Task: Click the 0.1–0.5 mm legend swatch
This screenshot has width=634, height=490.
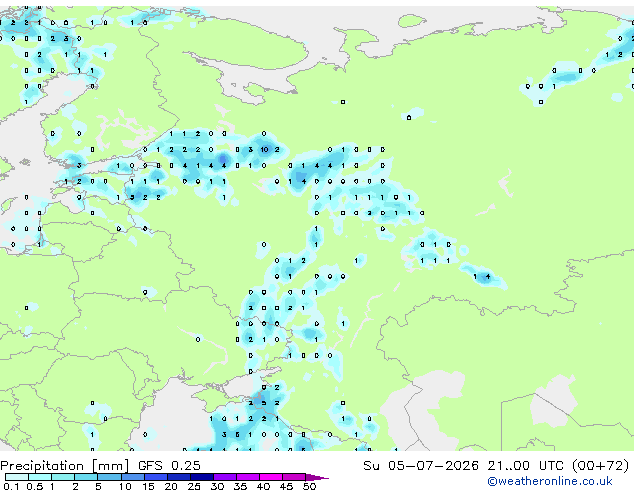Action: pyautogui.click(x=17, y=477)
